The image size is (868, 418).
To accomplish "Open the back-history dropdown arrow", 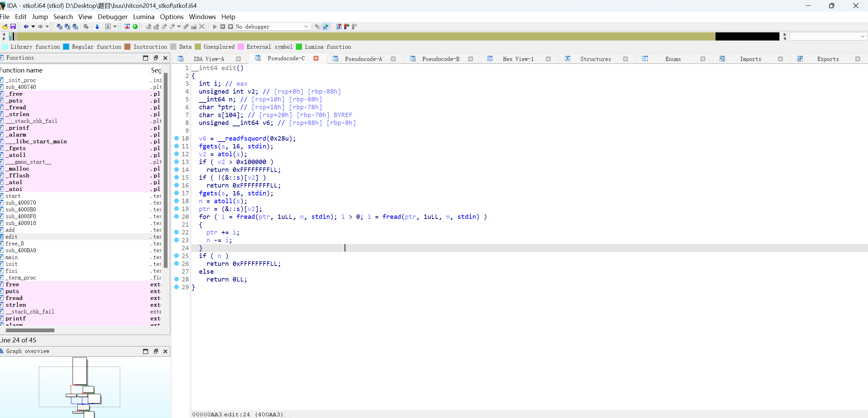I will (x=33, y=27).
